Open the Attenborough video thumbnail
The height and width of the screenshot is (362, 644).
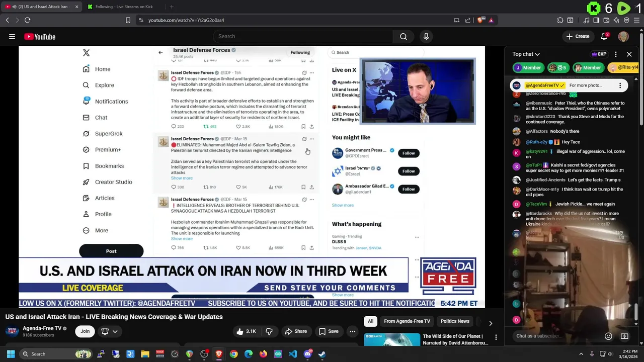(392, 340)
